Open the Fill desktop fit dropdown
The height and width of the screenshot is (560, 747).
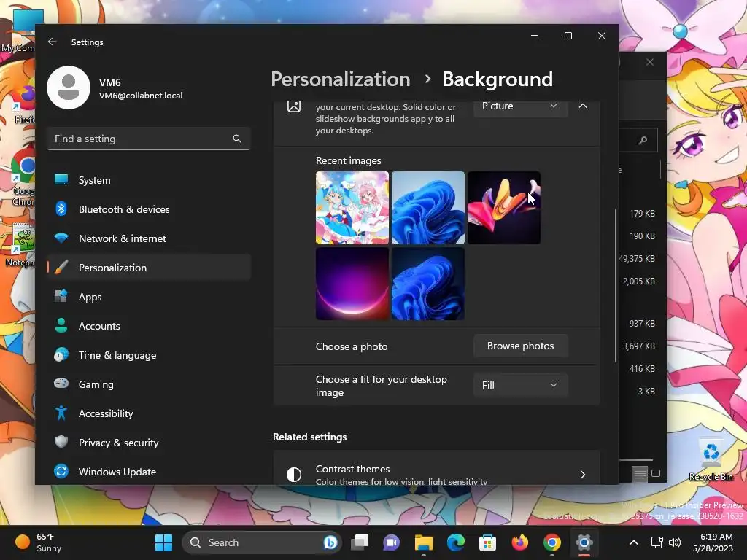520,385
